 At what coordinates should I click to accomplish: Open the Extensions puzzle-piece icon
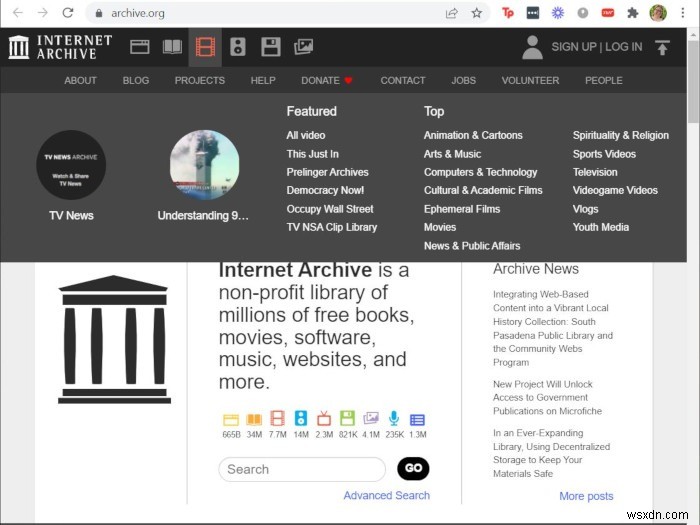tap(633, 13)
